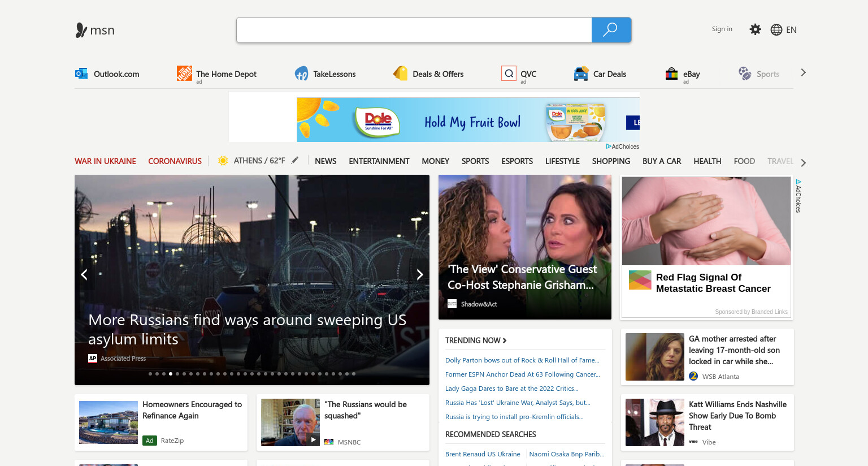The height and width of the screenshot is (466, 868).
Task: Open the Dole Hold My Fruit Bowl ad
Action: (x=468, y=119)
